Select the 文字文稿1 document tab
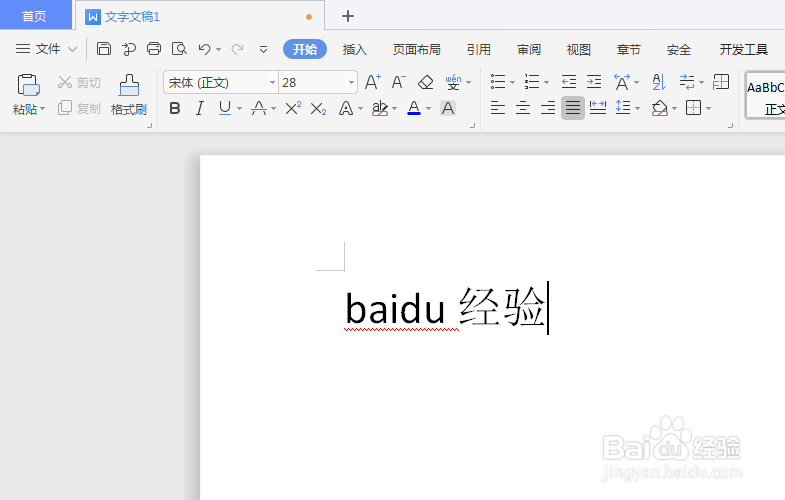This screenshot has width=785, height=500. 199,17
